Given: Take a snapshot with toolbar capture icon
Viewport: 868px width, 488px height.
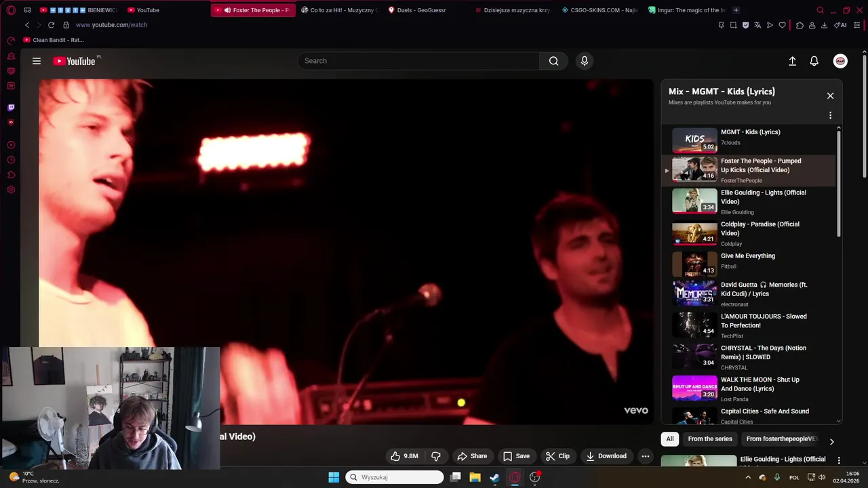Looking at the screenshot, I should (x=733, y=25).
